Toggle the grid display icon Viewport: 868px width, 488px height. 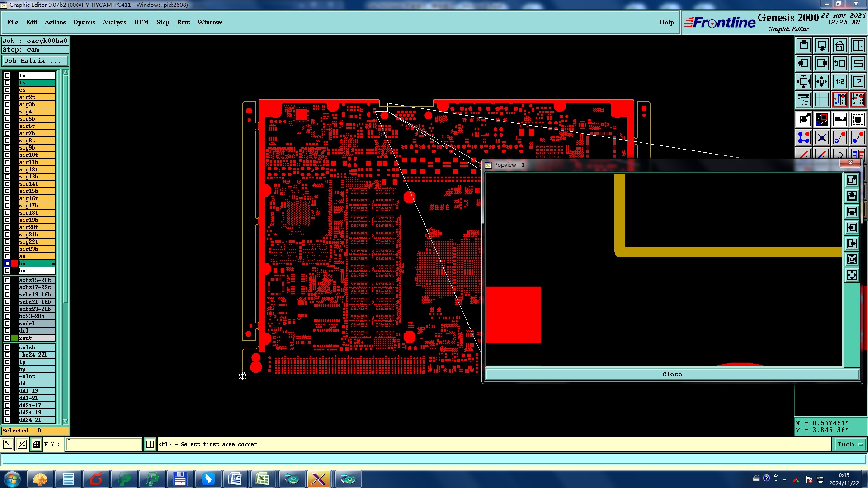822,99
